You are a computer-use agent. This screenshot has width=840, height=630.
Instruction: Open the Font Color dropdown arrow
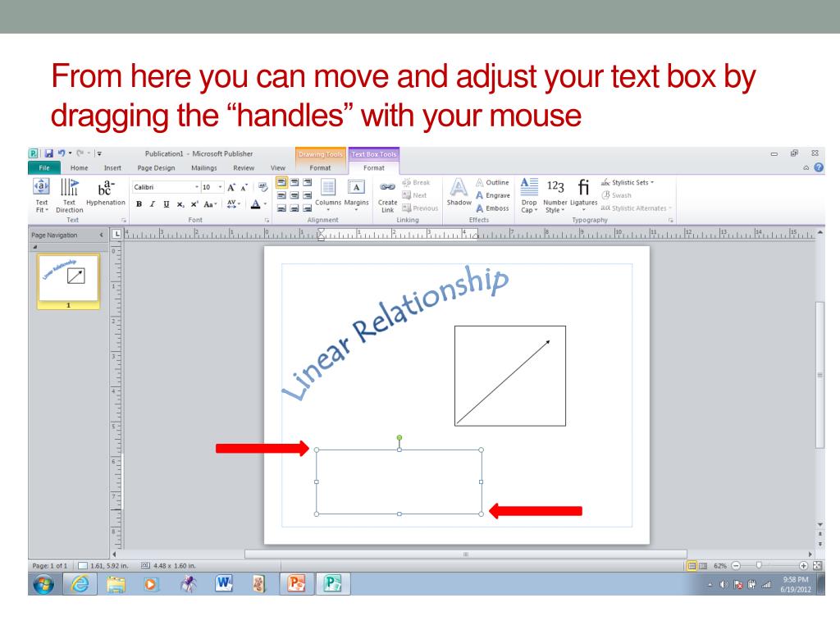(x=265, y=204)
